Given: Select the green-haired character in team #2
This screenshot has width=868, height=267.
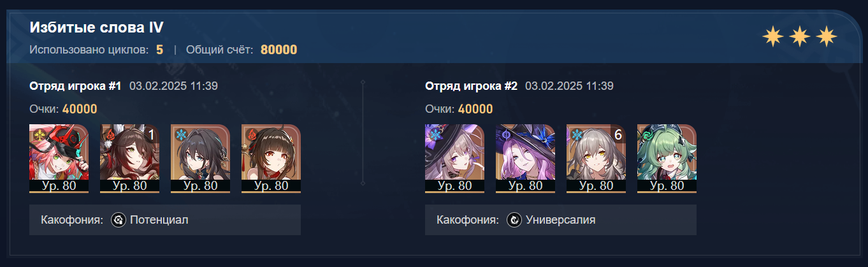Looking at the screenshot, I should coord(667,158).
